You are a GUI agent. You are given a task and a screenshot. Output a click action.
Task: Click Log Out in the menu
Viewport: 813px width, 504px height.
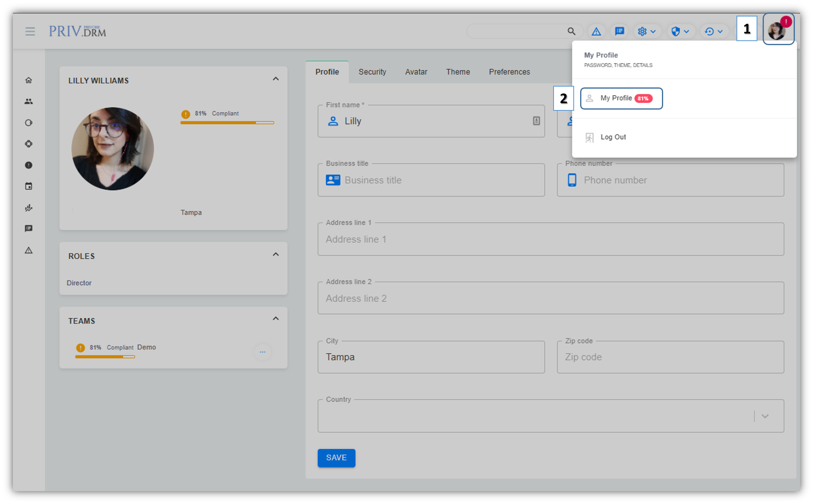(613, 137)
